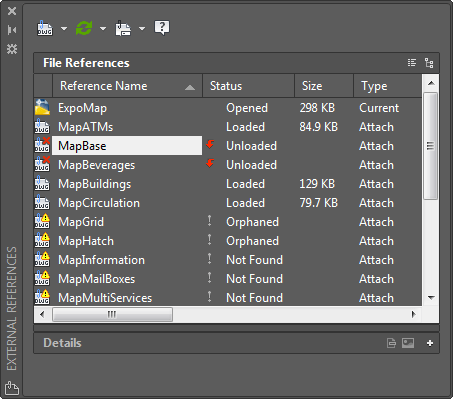Open dropdown arrow beside Attach DWG
The width and height of the screenshot is (453, 399).
click(64, 29)
